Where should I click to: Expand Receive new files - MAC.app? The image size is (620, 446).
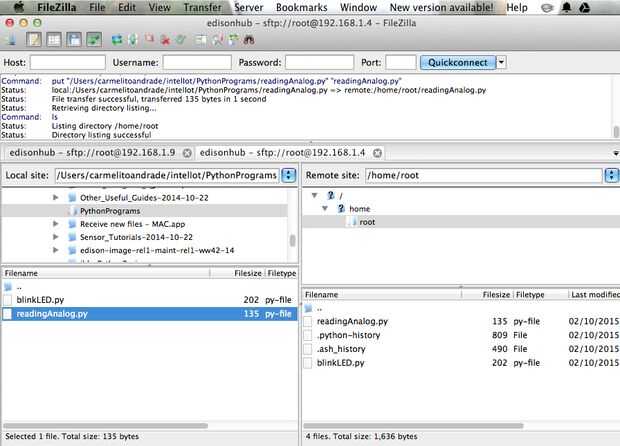(56, 224)
